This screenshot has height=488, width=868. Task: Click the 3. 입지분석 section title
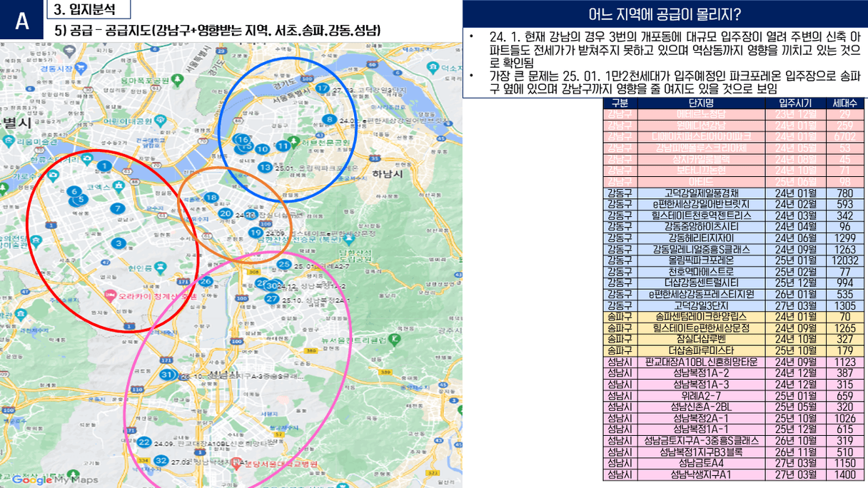pos(84,10)
